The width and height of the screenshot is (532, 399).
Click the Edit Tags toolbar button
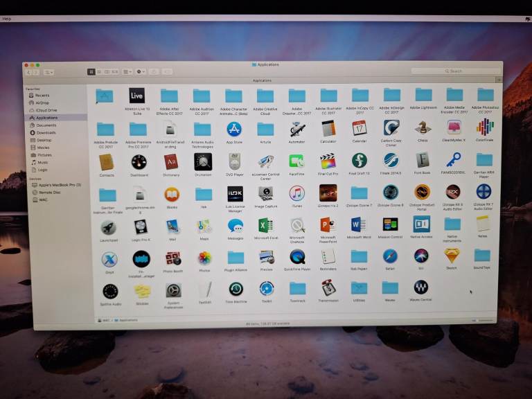pos(166,71)
